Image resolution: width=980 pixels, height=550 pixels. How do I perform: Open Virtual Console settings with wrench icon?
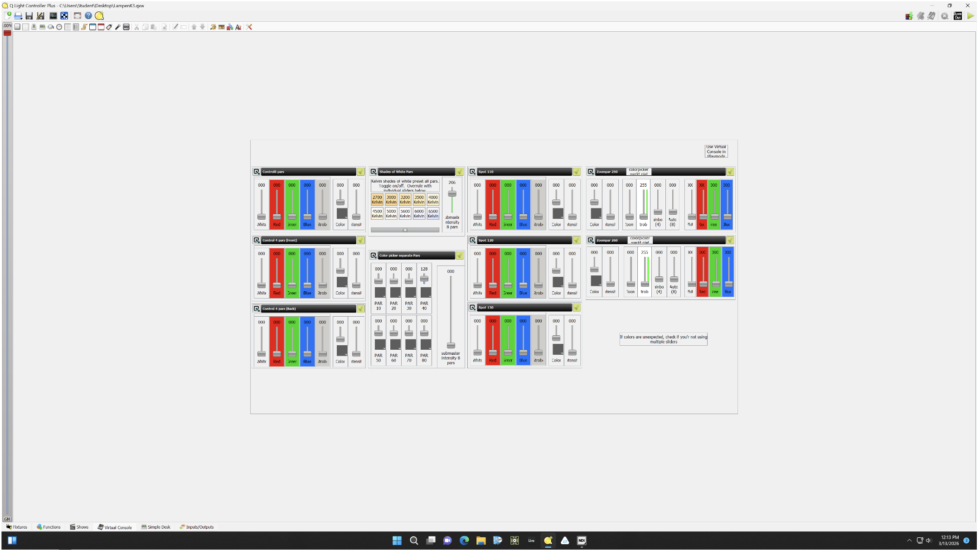pyautogui.click(x=249, y=27)
